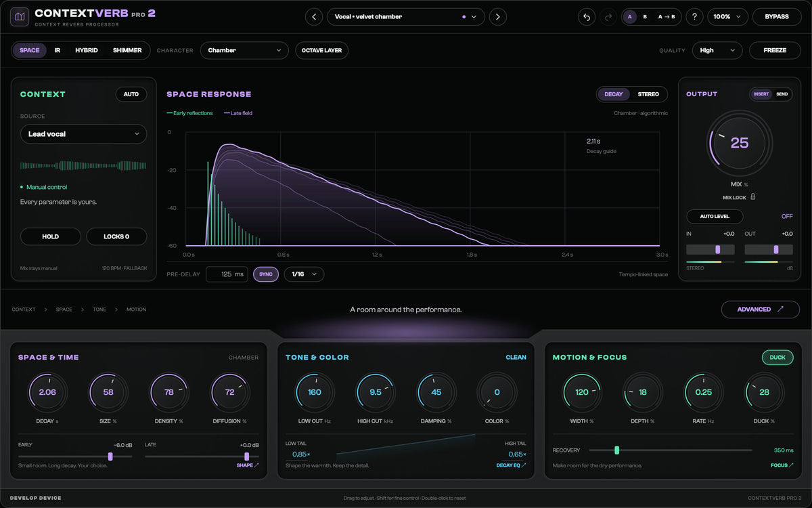Open FOCUS arrow link in Motion panel

pyautogui.click(x=782, y=465)
